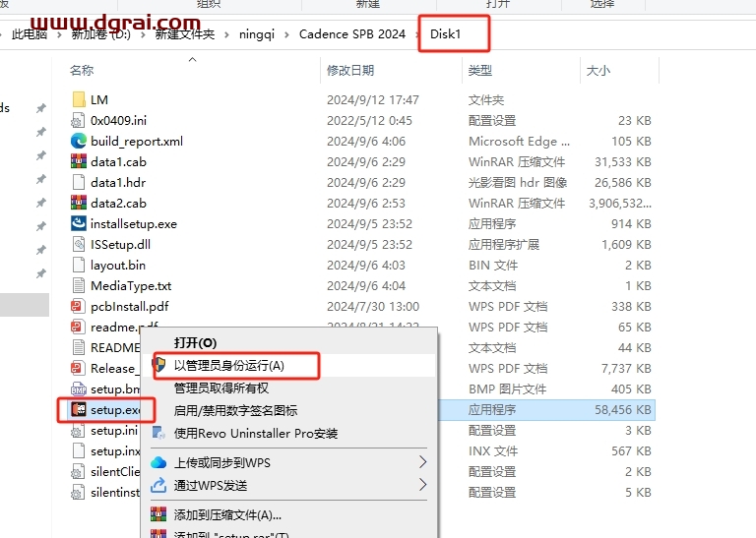This screenshot has height=538, width=756.
Task: Click the PDF icon of readme.pdf
Action: 79,328
